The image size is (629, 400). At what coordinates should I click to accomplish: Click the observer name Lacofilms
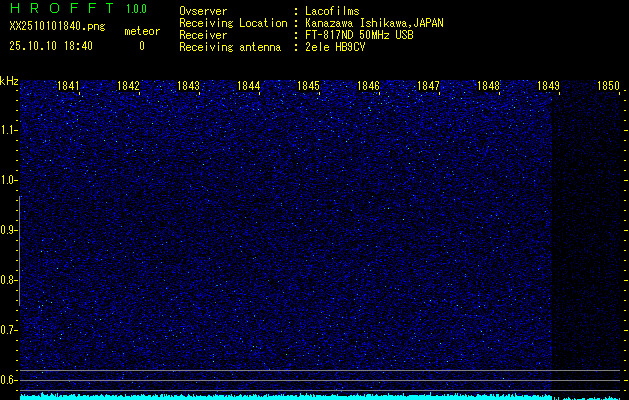pyautogui.click(x=332, y=11)
